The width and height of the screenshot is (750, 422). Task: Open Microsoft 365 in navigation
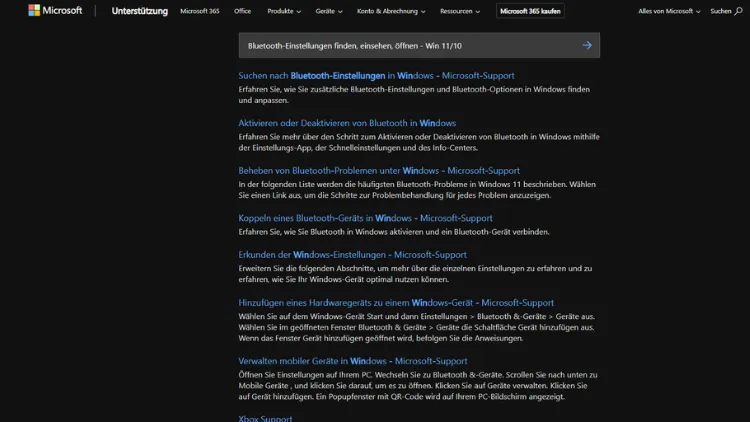point(199,11)
